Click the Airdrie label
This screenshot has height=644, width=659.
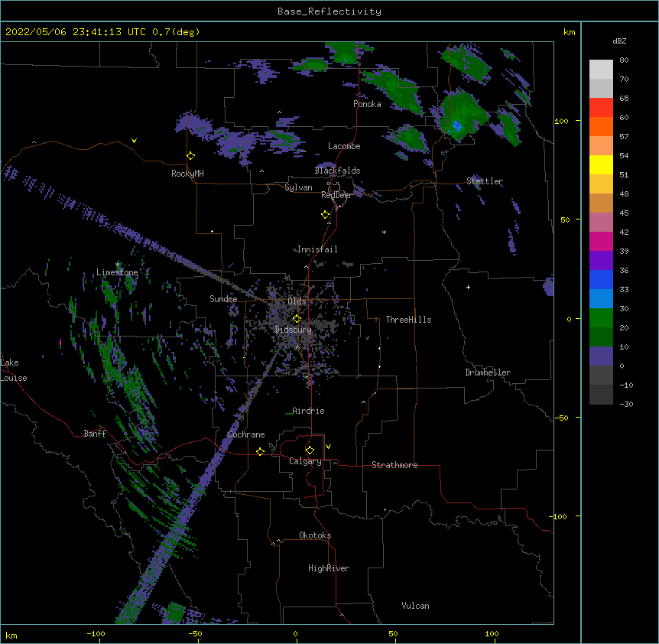click(308, 411)
